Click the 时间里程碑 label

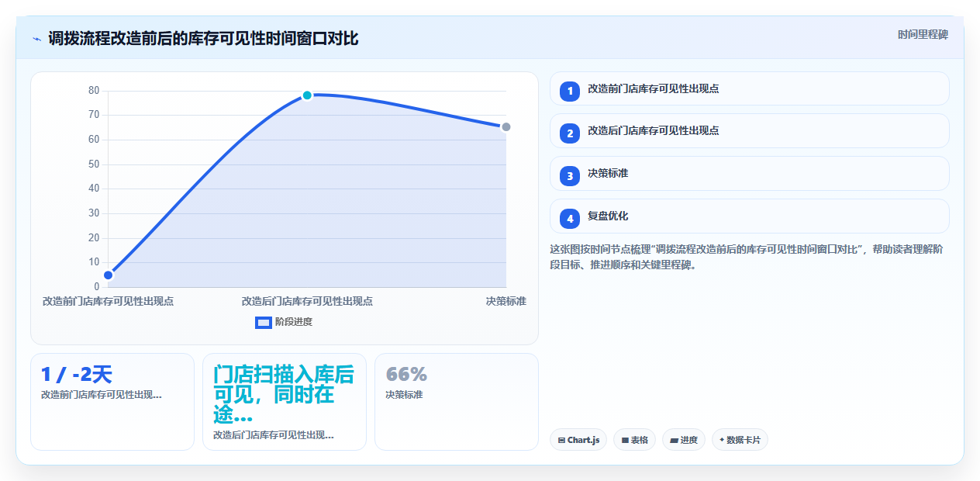click(923, 34)
